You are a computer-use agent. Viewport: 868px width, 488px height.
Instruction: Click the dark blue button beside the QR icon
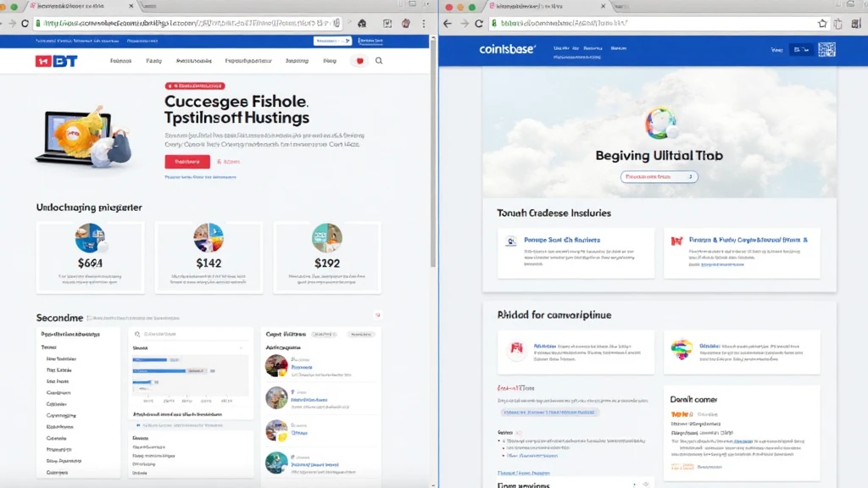pyautogui.click(x=801, y=50)
